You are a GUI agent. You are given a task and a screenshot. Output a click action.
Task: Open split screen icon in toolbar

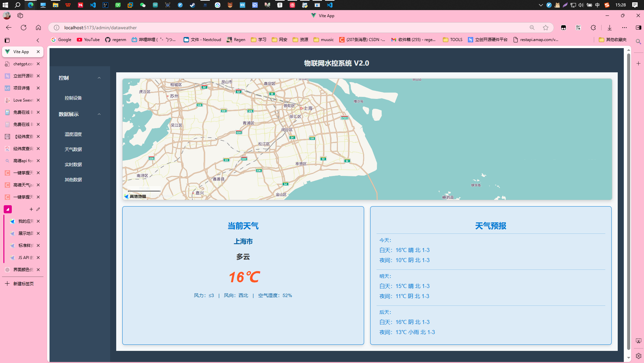[638, 28]
